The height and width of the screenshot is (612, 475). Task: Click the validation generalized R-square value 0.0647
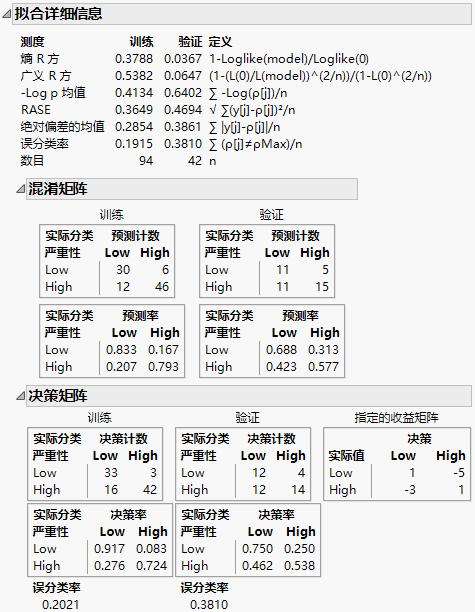point(183,76)
